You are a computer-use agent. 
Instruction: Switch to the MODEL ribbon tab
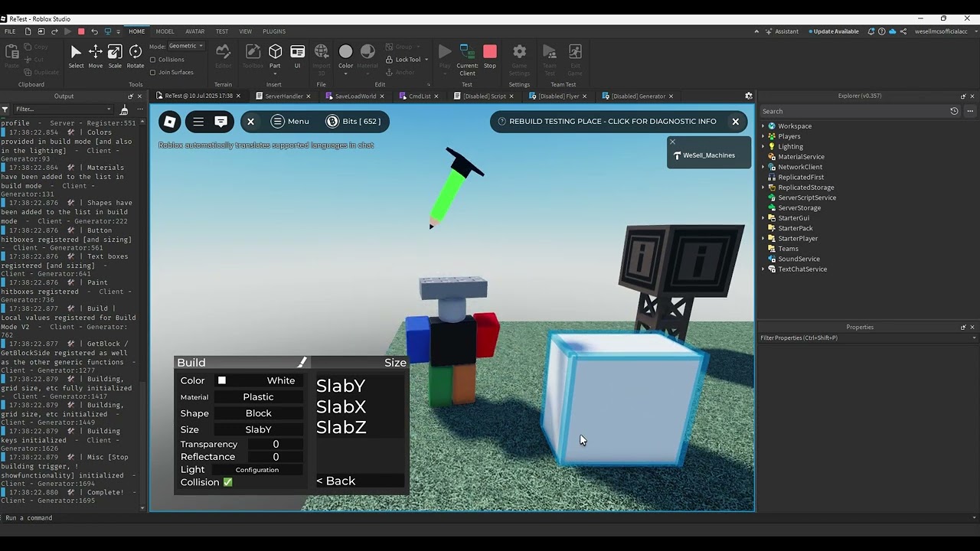point(165,31)
